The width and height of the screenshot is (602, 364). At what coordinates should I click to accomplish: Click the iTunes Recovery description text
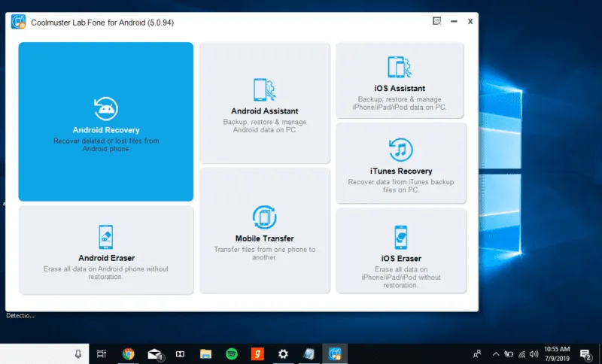(401, 186)
